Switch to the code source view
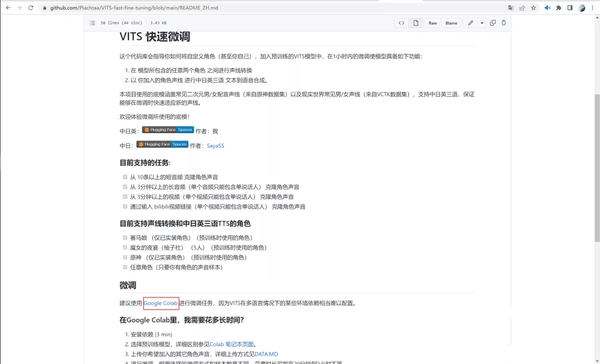Screen dimensions: 600x364 click(x=402, y=23)
